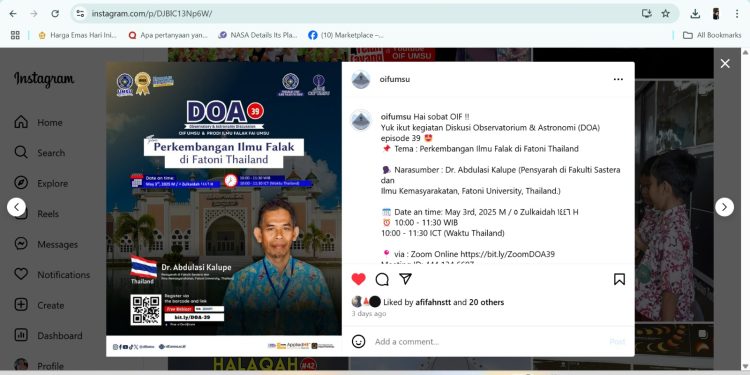Click the Instagram logo

point(44,79)
